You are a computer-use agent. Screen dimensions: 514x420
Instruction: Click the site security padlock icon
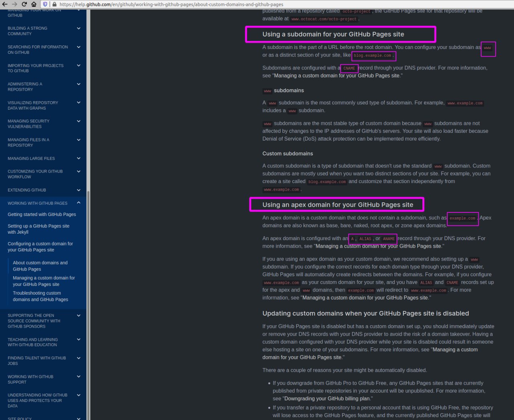(x=54, y=4)
